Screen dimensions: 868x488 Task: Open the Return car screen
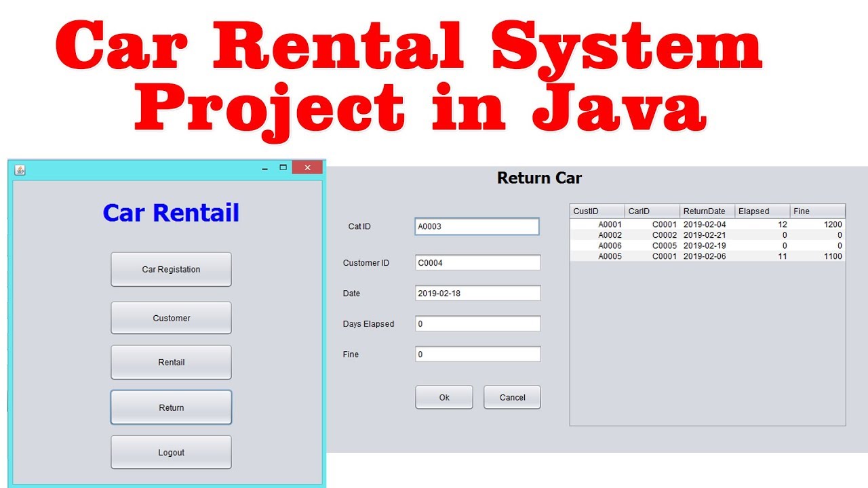pos(171,407)
